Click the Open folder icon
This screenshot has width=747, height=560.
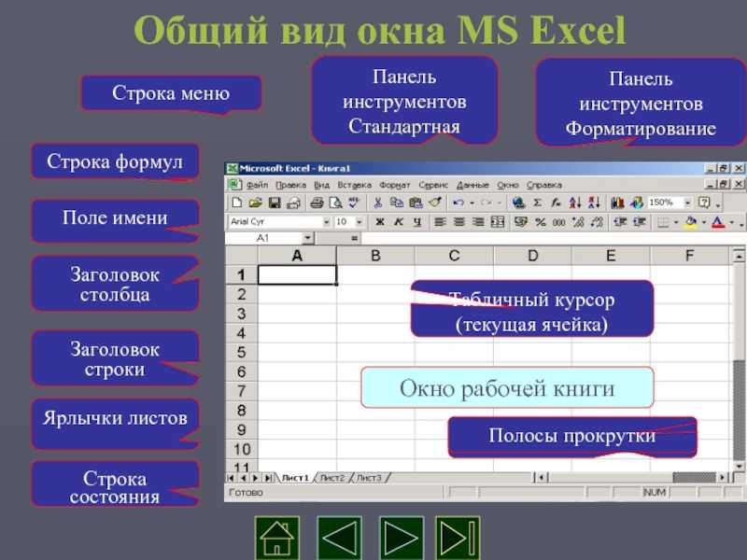(255, 203)
